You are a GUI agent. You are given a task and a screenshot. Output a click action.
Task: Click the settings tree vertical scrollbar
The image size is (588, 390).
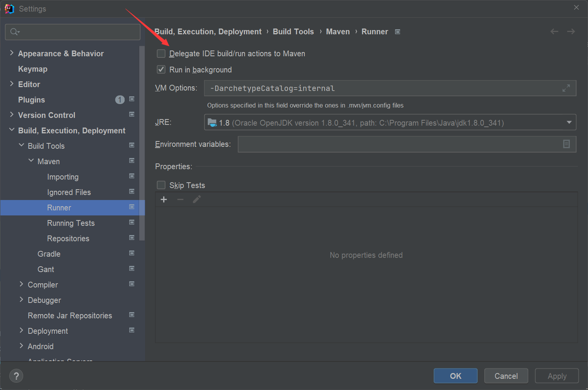coord(142,143)
